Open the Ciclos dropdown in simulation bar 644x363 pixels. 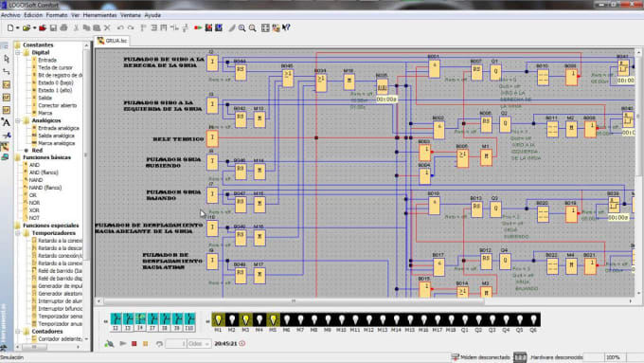pyautogui.click(x=199, y=344)
